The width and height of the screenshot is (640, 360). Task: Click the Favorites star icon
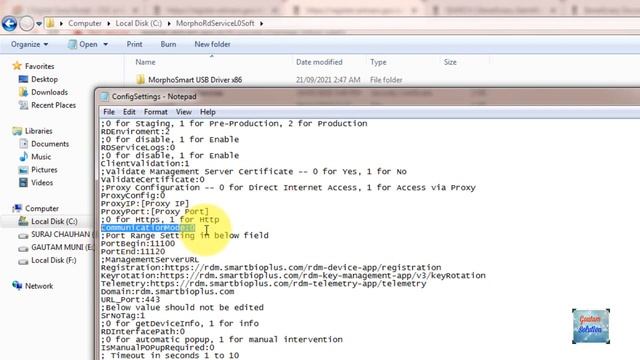(x=17, y=66)
